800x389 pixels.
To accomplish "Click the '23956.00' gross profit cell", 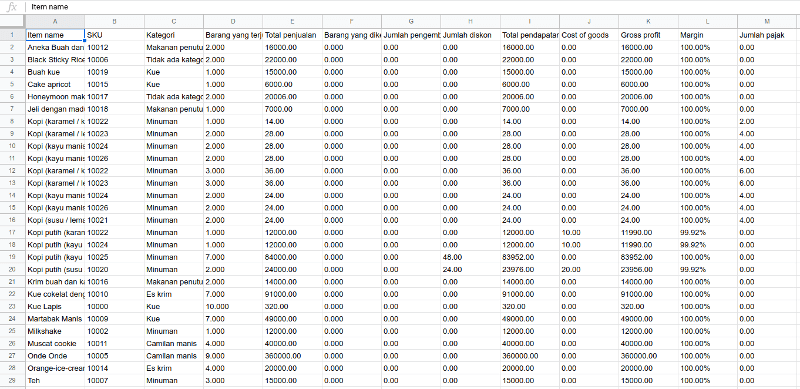I will coord(648,270).
